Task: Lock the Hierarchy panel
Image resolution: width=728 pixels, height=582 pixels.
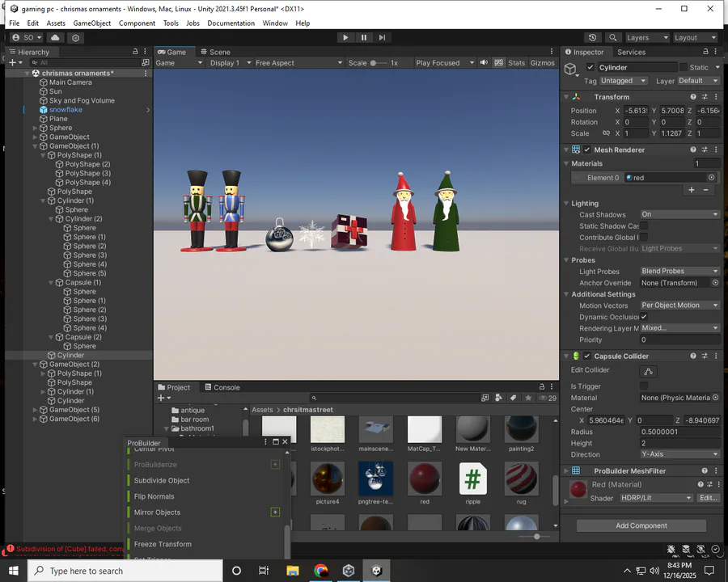Action: (x=135, y=52)
